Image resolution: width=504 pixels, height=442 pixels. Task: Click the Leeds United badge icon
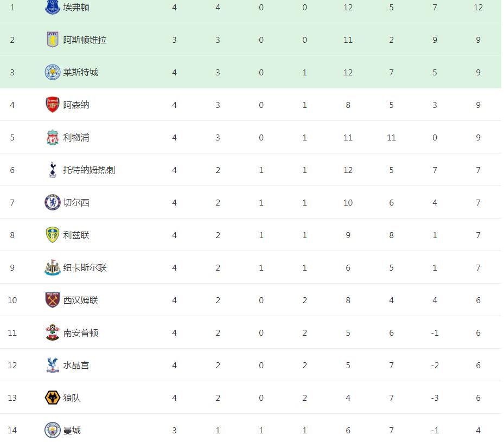[53, 235]
